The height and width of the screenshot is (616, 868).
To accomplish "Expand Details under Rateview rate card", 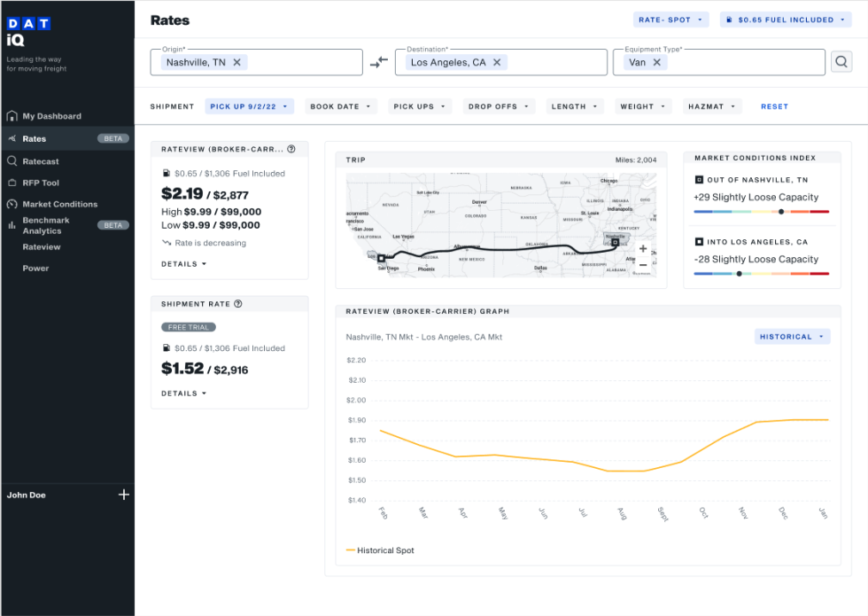I will click(x=183, y=264).
